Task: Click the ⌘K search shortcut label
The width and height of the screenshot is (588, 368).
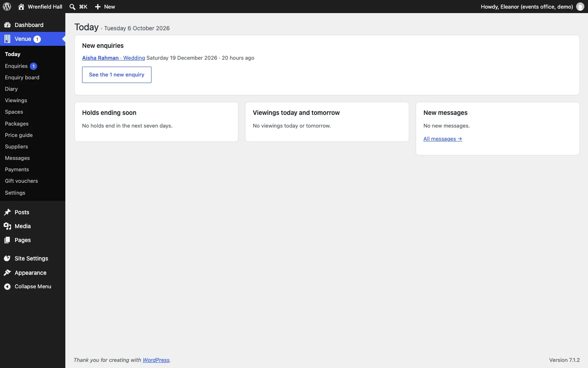Action: 83,7
